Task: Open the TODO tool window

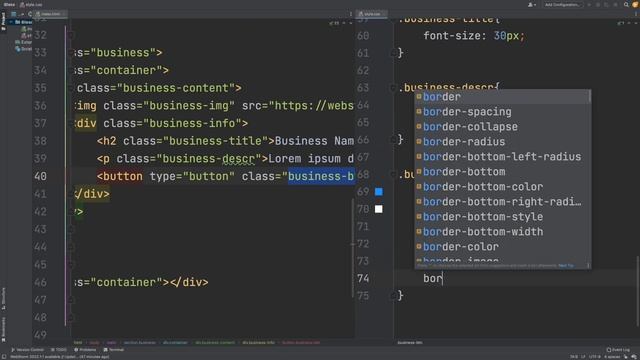Action: 59,350
